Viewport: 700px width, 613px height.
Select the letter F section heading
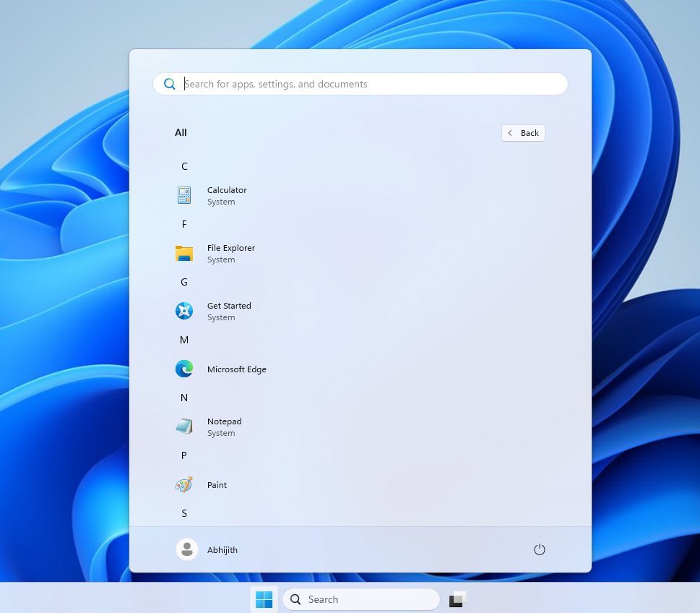184,224
